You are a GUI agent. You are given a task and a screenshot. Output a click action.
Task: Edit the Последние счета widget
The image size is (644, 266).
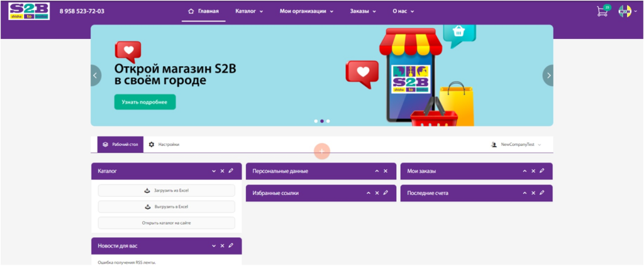(541, 192)
